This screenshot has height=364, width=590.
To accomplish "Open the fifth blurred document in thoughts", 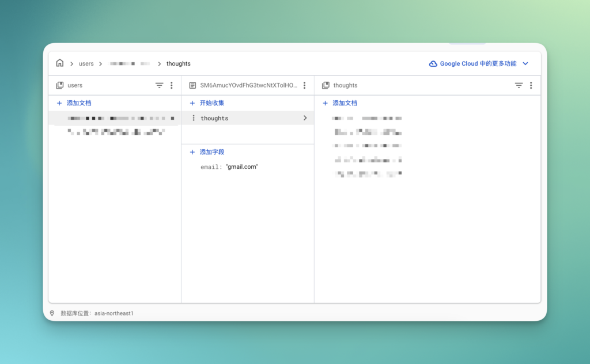I will pos(368,173).
